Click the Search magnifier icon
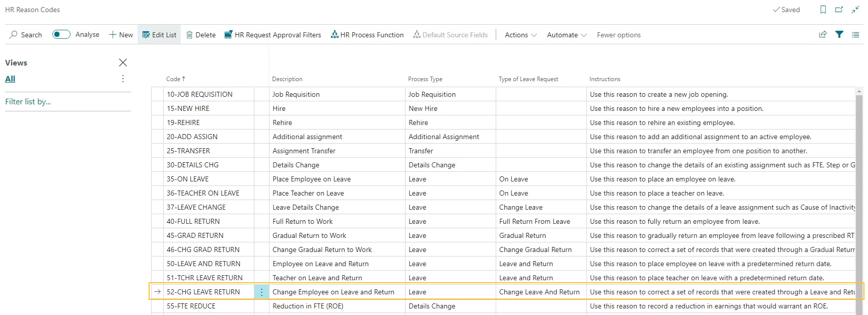This screenshot has width=868, height=315. (13, 35)
